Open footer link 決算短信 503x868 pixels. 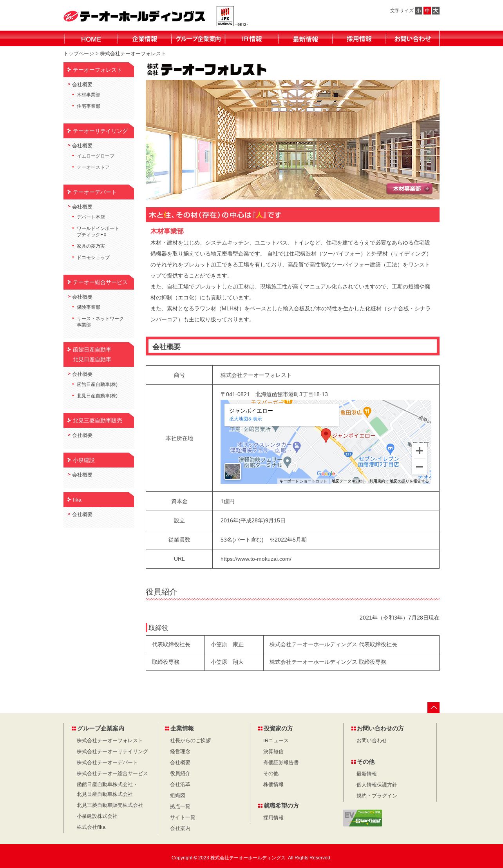coord(273,752)
